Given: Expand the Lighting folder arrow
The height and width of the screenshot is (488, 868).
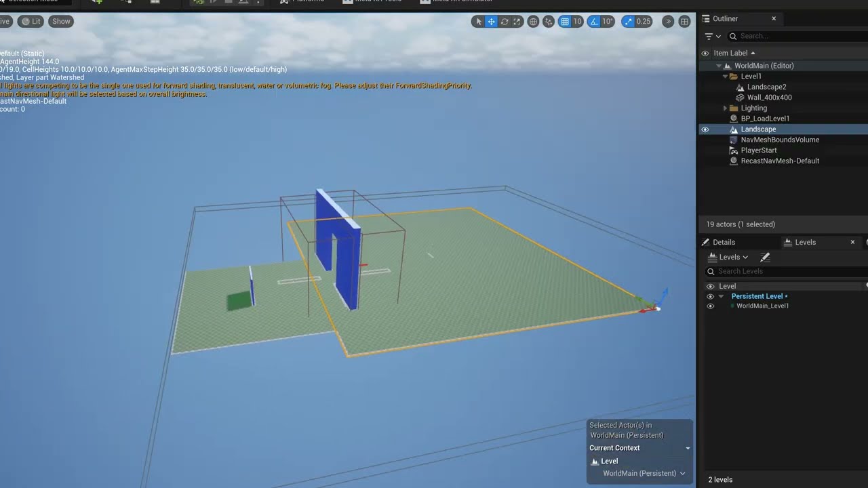Looking at the screenshot, I should [x=725, y=108].
